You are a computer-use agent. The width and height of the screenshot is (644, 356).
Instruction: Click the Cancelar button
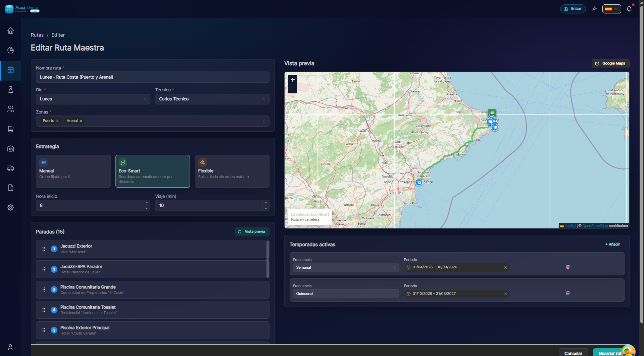tap(573, 353)
